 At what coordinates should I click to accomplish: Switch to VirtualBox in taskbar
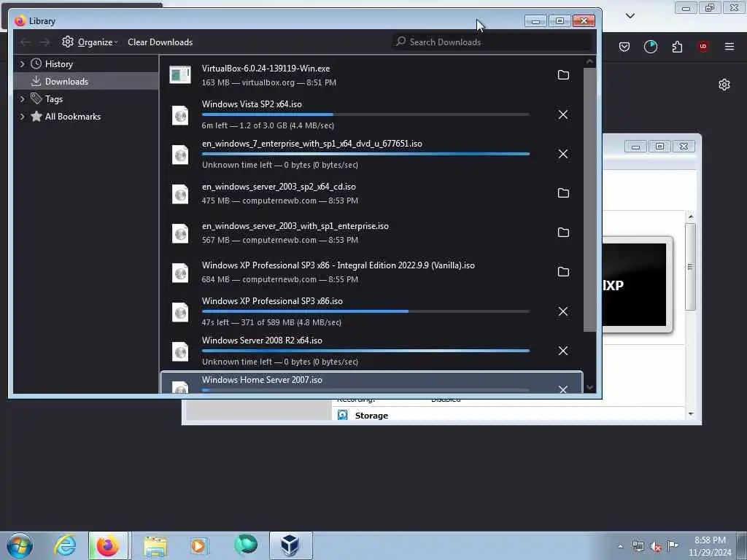click(x=290, y=545)
